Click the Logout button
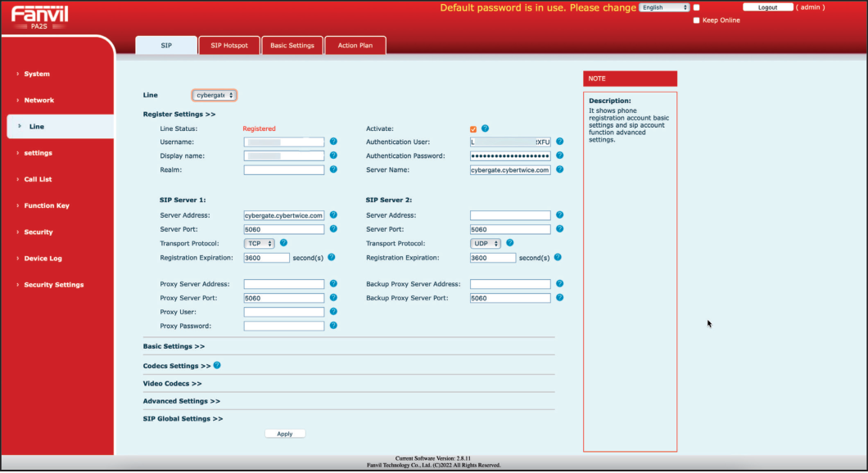This screenshot has width=868, height=473. click(x=767, y=7)
